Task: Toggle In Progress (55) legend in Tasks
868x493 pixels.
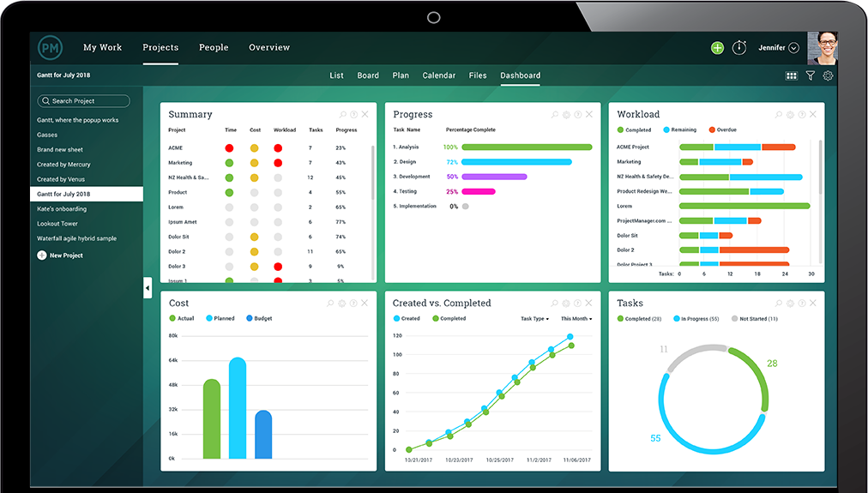Action: tap(696, 319)
